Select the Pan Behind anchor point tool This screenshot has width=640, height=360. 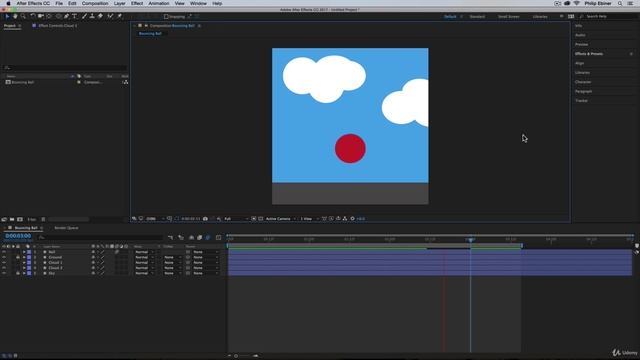tap(49, 16)
